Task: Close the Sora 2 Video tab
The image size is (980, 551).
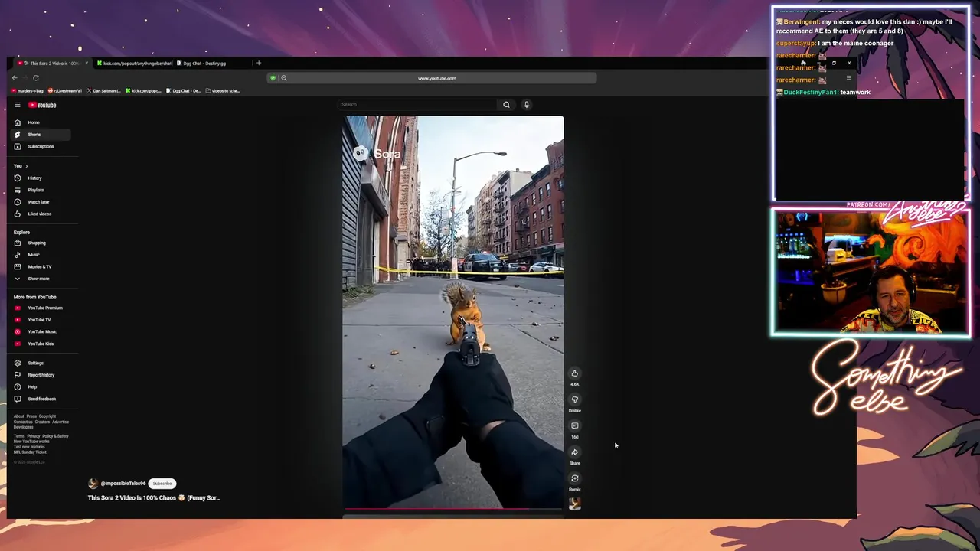Action: (87, 64)
